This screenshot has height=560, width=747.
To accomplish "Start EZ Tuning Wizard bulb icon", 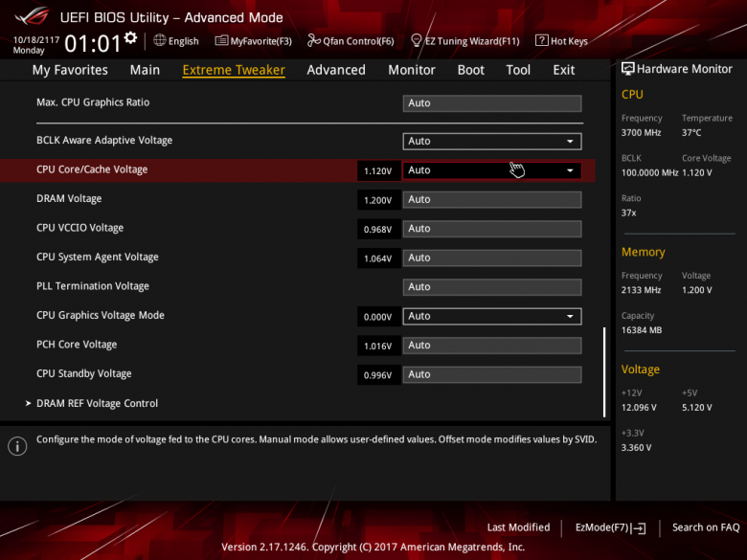I will click(x=416, y=40).
